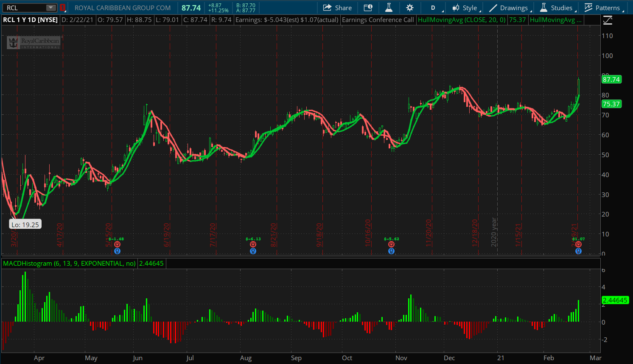This screenshot has height=364, width=633.
Task: Click the chart scale toggle icon
Action: [608, 20]
